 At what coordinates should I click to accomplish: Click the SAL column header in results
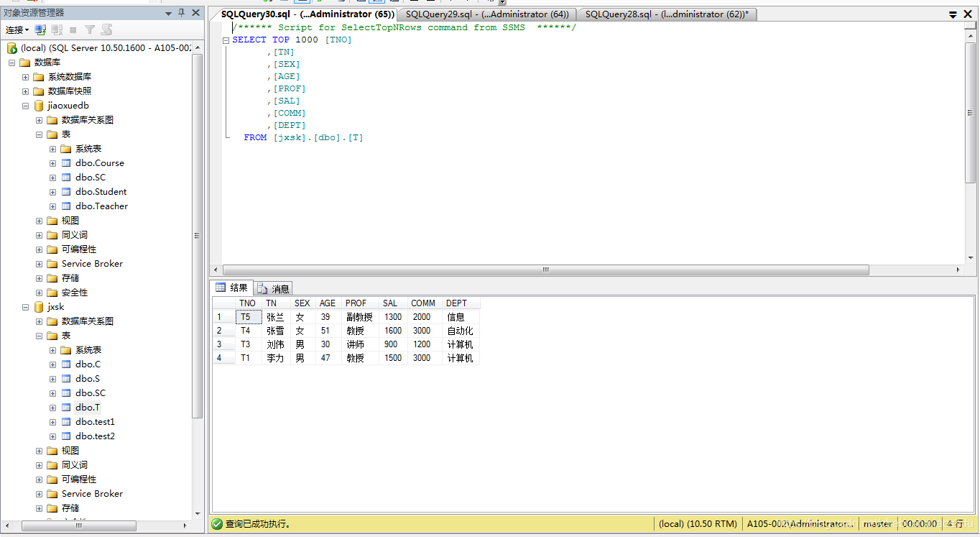pos(390,303)
